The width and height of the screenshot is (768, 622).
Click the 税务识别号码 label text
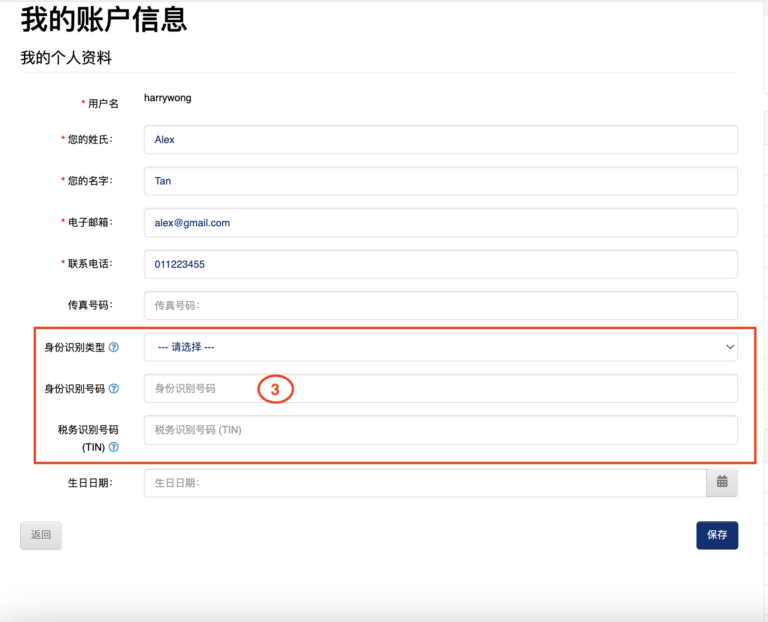coord(88,430)
